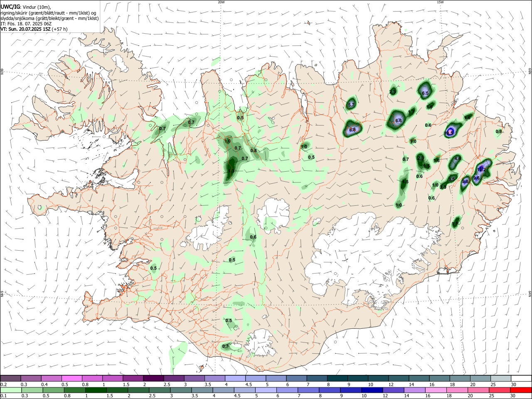Click the white swatch after 30 in the top row

pyautogui.click(x=520, y=378)
